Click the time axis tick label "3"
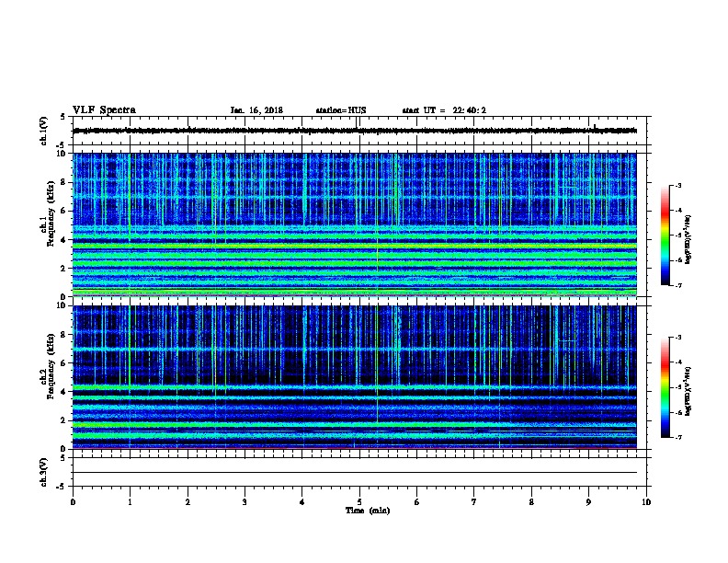Image resolution: width=728 pixels, height=563 pixels. click(245, 502)
